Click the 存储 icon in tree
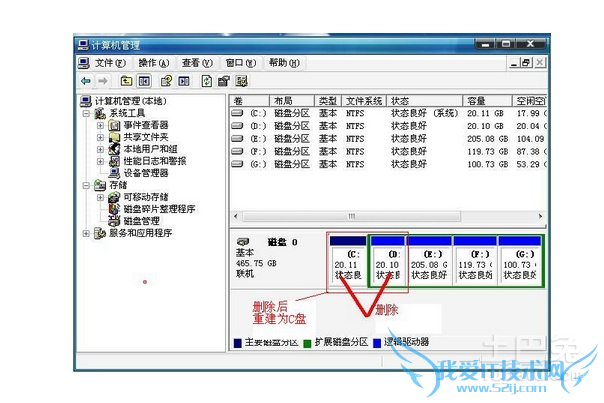This screenshot has height=403, width=604. click(100, 185)
